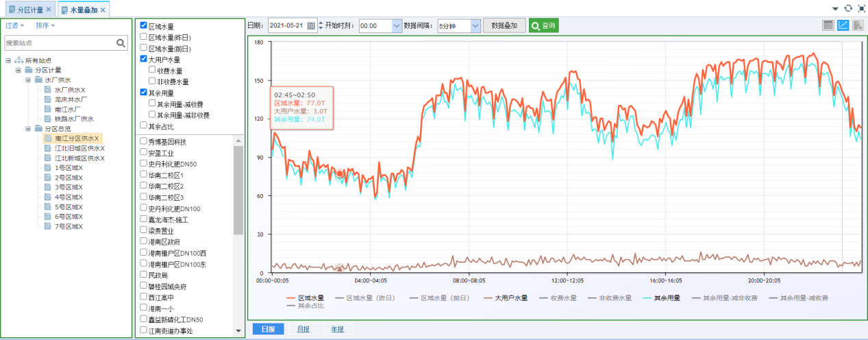Open the 过滤 filter menu
The height and width of the screenshot is (340, 868).
pyautogui.click(x=14, y=25)
